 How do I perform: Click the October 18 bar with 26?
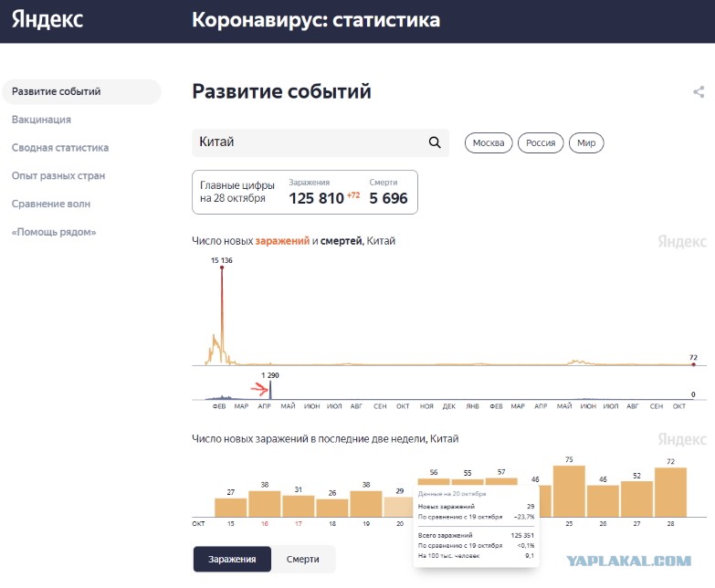[332, 508]
